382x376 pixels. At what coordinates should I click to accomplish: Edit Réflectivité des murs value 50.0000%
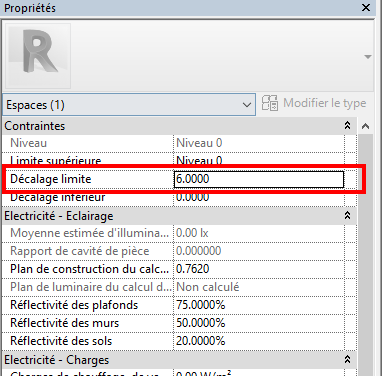pyautogui.click(x=259, y=323)
